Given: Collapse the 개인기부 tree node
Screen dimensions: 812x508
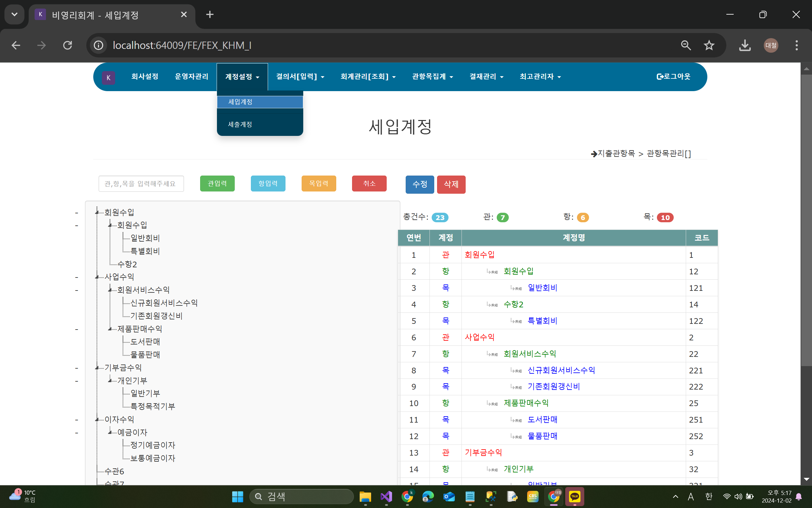Looking at the screenshot, I should [x=110, y=381].
